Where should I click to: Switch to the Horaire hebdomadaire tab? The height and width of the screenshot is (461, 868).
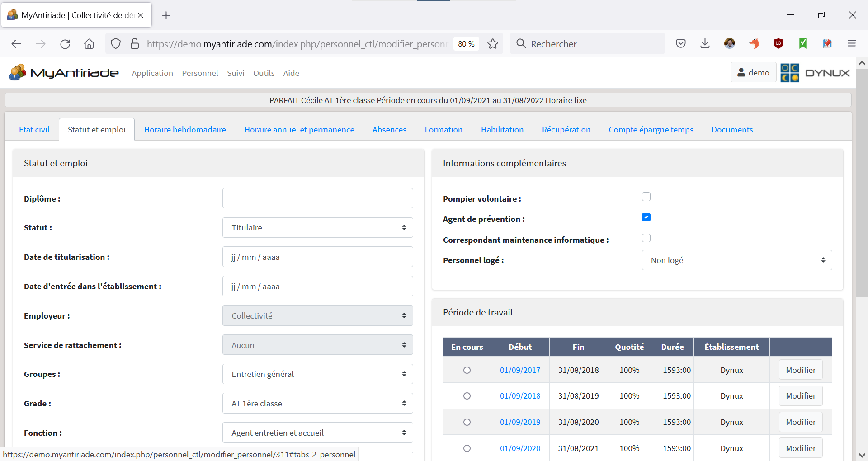coord(185,130)
